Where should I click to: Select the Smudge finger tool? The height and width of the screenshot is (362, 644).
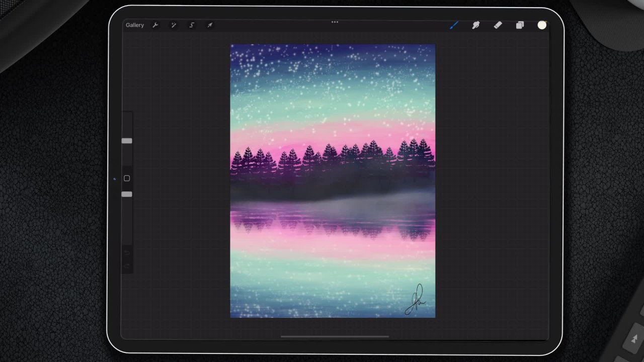pyautogui.click(x=475, y=25)
